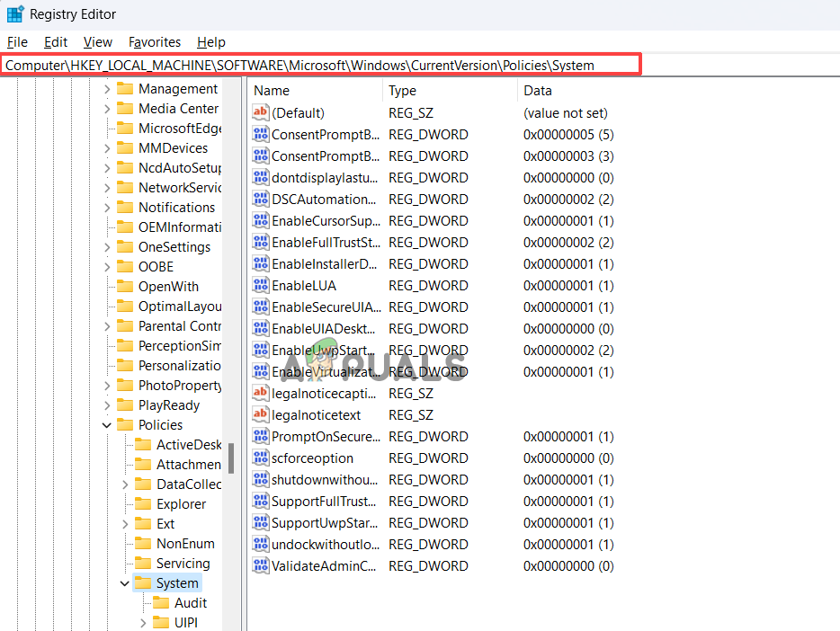Viewport: 840px width, 631px height.
Task: Click the ValidateAdminC DWORD icon
Action: pyautogui.click(x=260, y=565)
